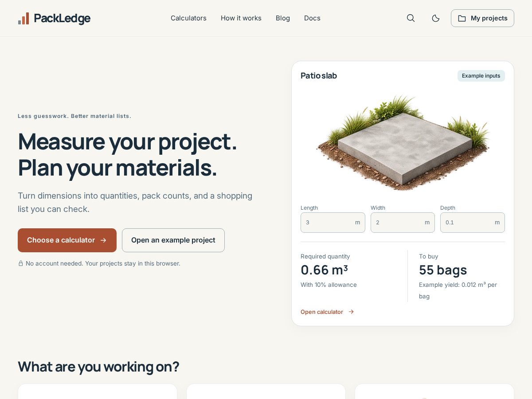Viewport: 532px width, 399px height.
Task: Click the With 10% allowance note
Action: [x=329, y=285]
